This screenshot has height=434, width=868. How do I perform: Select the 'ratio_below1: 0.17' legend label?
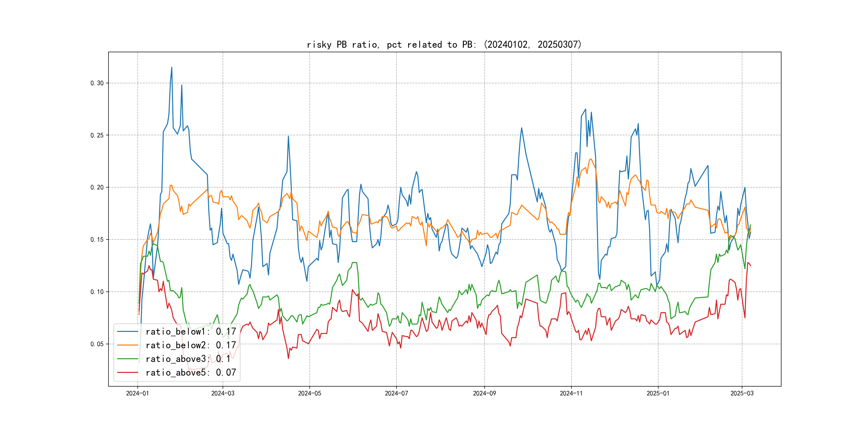point(191,332)
